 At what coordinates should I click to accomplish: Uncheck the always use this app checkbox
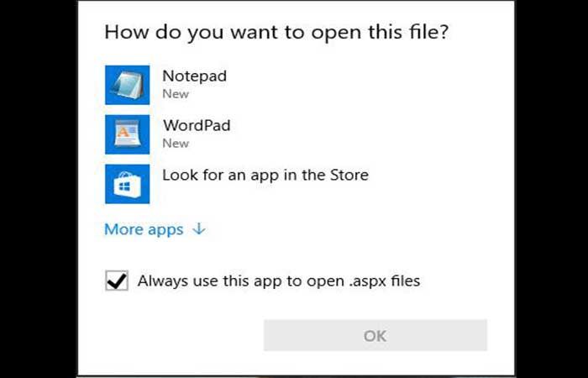[x=116, y=281]
